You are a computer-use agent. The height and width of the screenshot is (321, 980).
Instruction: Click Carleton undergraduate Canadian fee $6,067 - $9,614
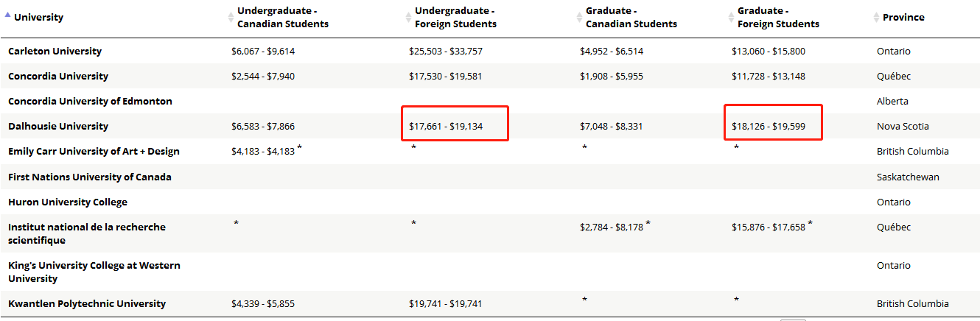(x=263, y=51)
